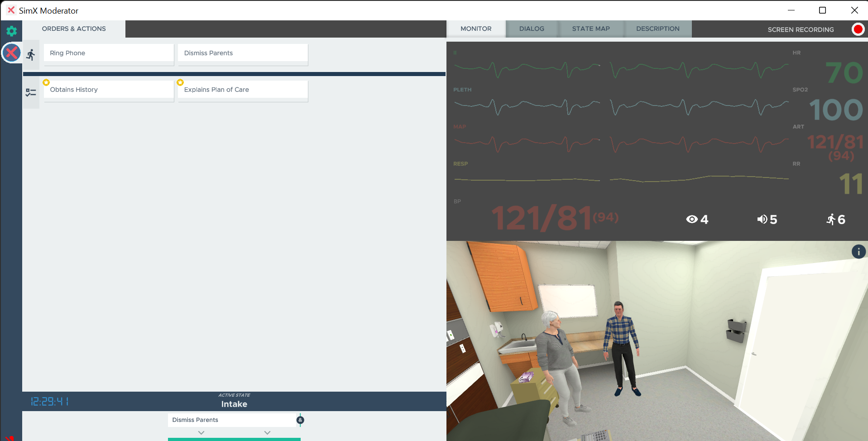The image size is (868, 441).
Task: Open the STATE MAP tab
Action: (590, 29)
